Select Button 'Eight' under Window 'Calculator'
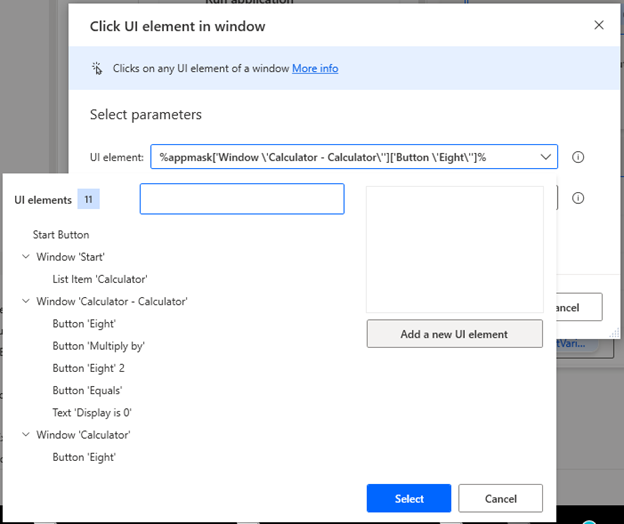Viewport: 624px width, 524px height. coord(84,458)
